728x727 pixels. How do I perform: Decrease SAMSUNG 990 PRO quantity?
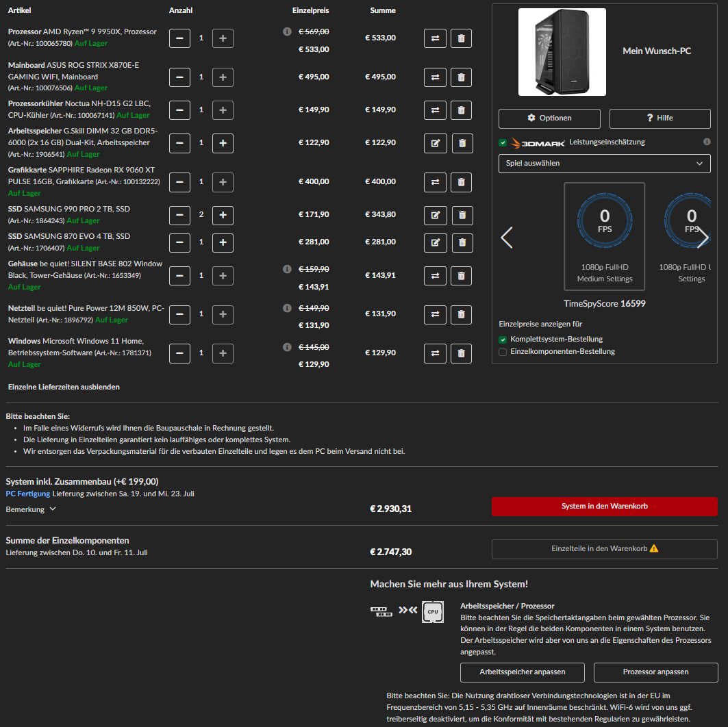179,215
